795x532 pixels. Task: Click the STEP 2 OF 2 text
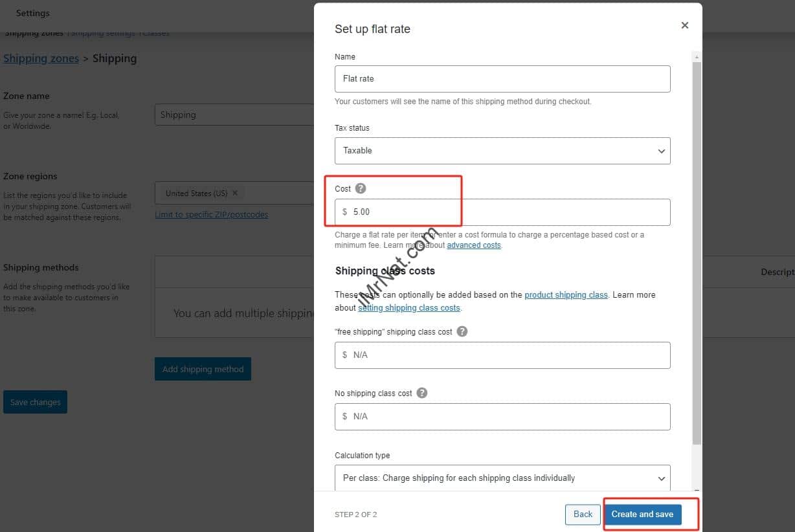[355, 515]
